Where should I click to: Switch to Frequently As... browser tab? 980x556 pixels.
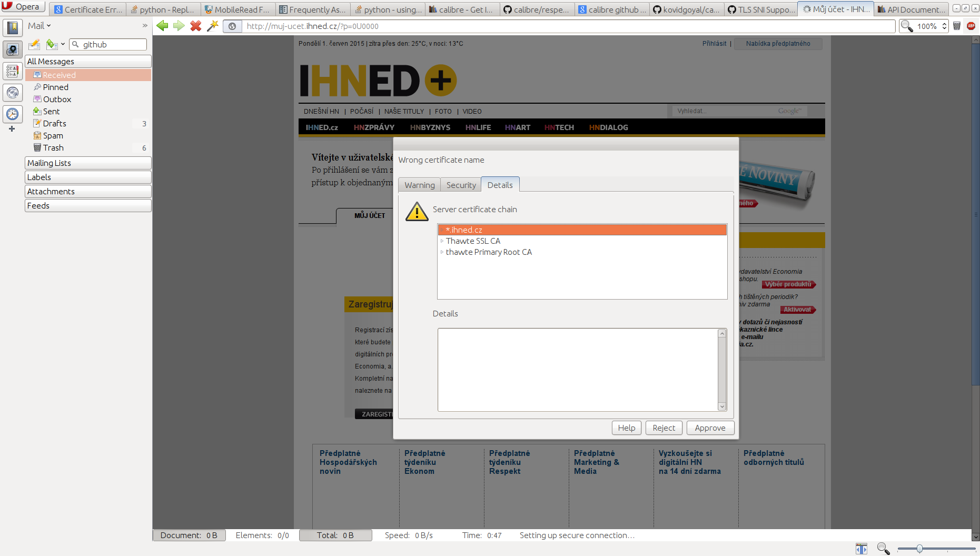313,9
